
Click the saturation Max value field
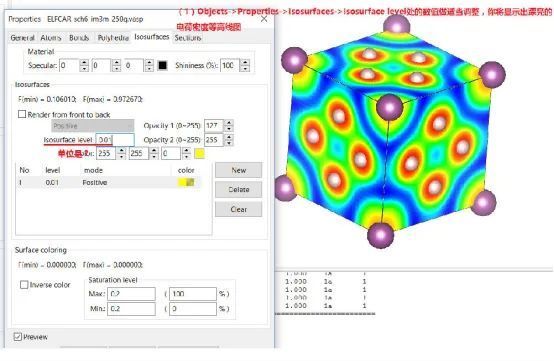click(131, 294)
